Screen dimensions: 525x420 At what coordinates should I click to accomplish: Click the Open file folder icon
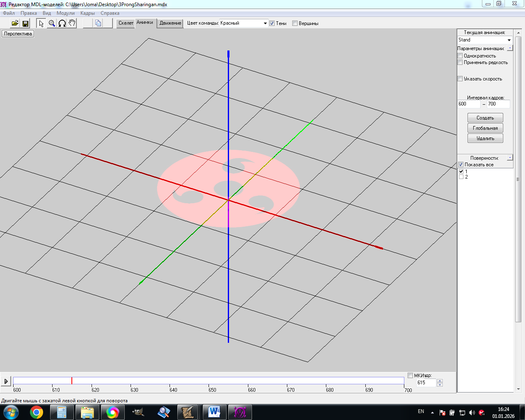[x=15, y=23]
